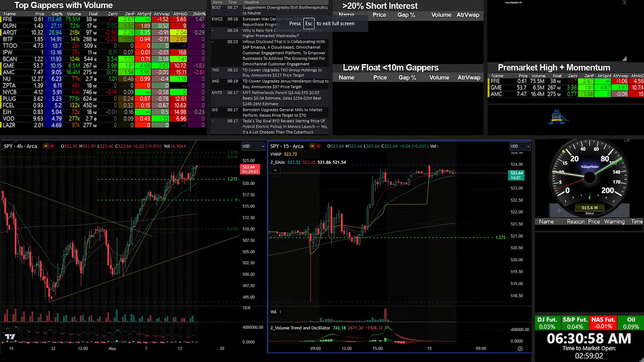Click market status icons beside SPY 15 title
The image size is (644, 362).
click(316, 146)
